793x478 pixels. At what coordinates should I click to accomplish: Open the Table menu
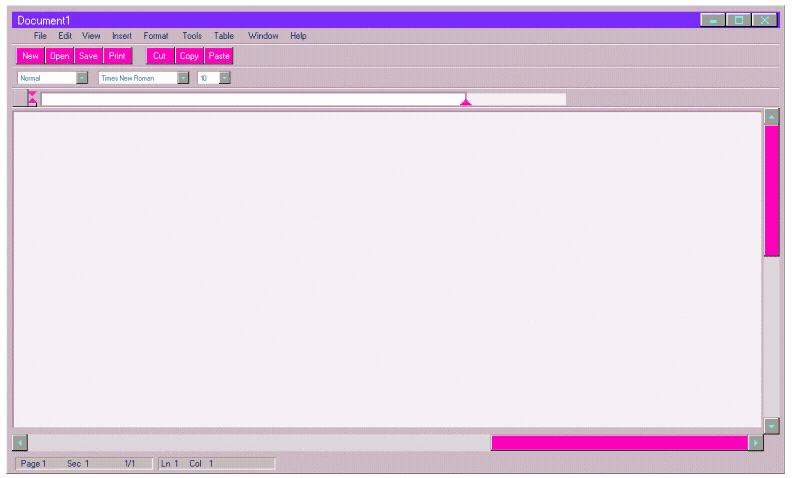pyautogui.click(x=224, y=36)
